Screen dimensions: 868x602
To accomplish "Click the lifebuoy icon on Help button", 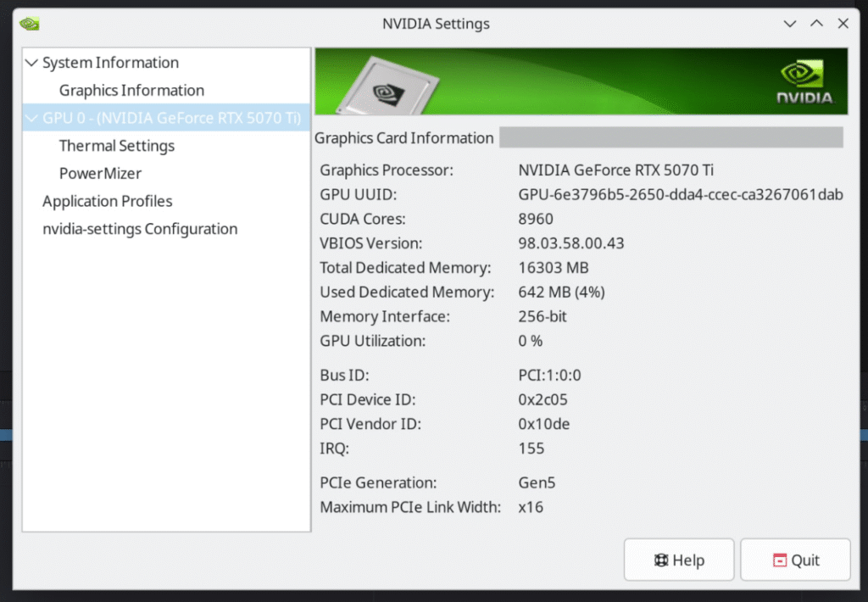I will 661,560.
